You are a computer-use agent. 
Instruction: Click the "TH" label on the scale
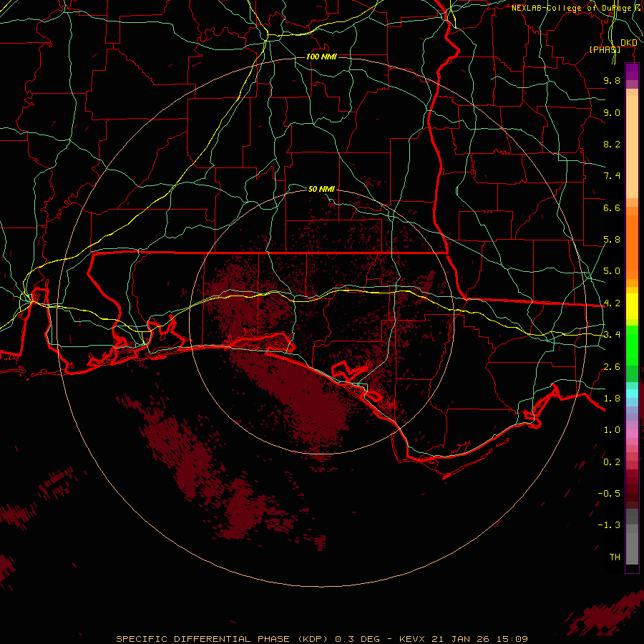[x=615, y=557]
